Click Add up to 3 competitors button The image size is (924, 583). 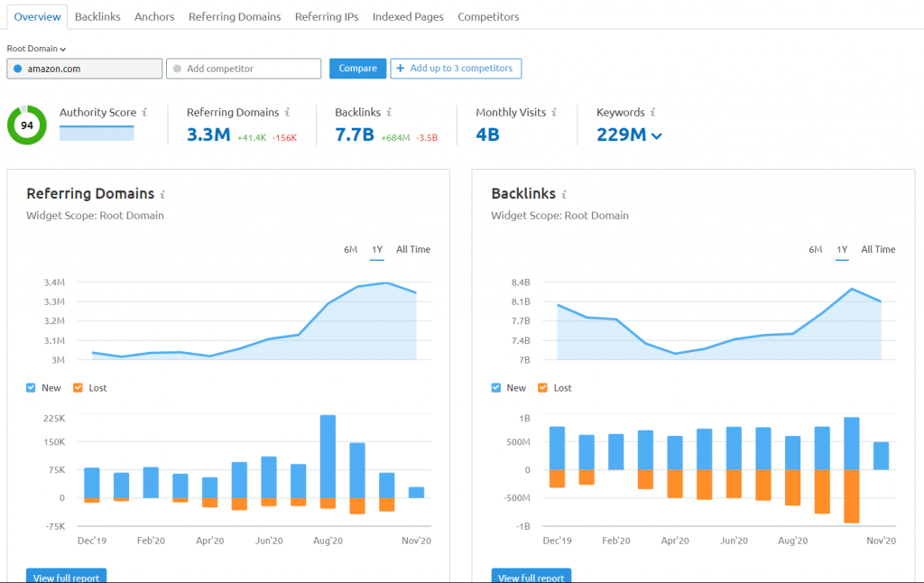point(456,69)
